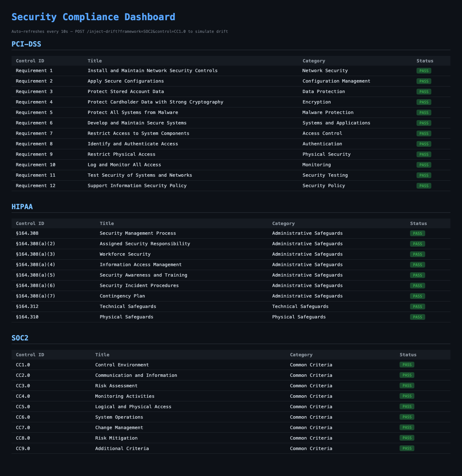Select the HIPAA section heading
Viewport: 462px width, 476px height.
tap(22, 207)
